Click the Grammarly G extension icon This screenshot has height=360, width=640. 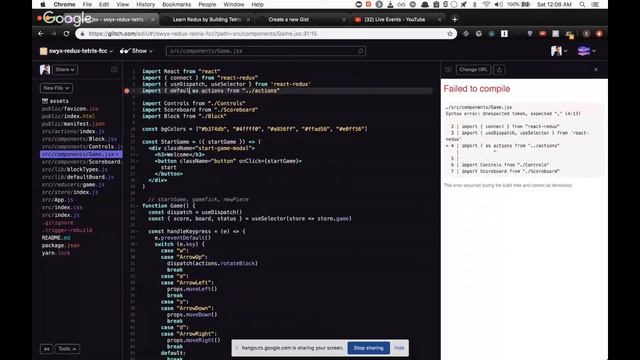coord(479,34)
